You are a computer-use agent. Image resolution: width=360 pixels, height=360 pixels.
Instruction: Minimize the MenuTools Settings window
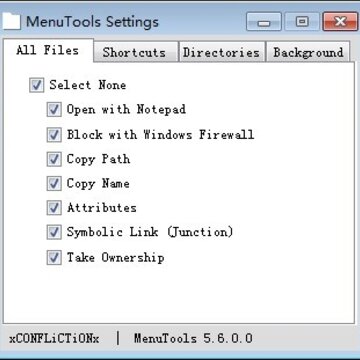[264, 22]
